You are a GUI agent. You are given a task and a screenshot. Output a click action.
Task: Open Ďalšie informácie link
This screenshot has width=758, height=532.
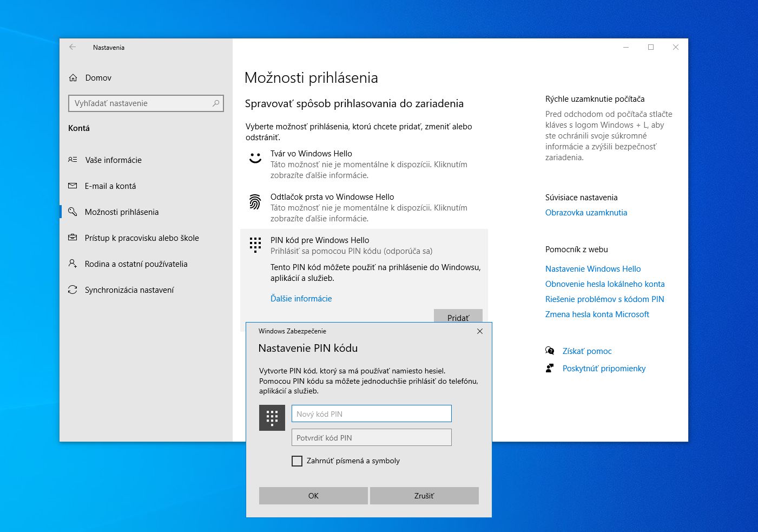click(x=301, y=298)
